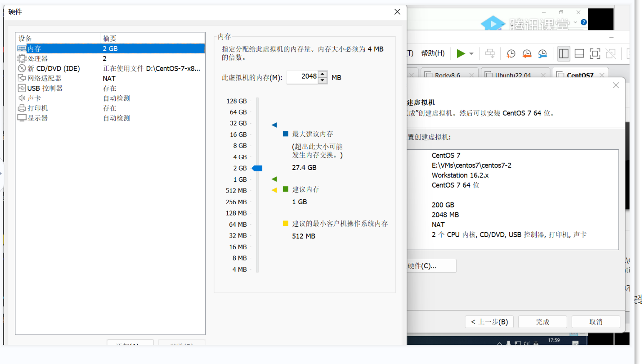
Task: Open the 帮助(H) menu
Action: 433,53
